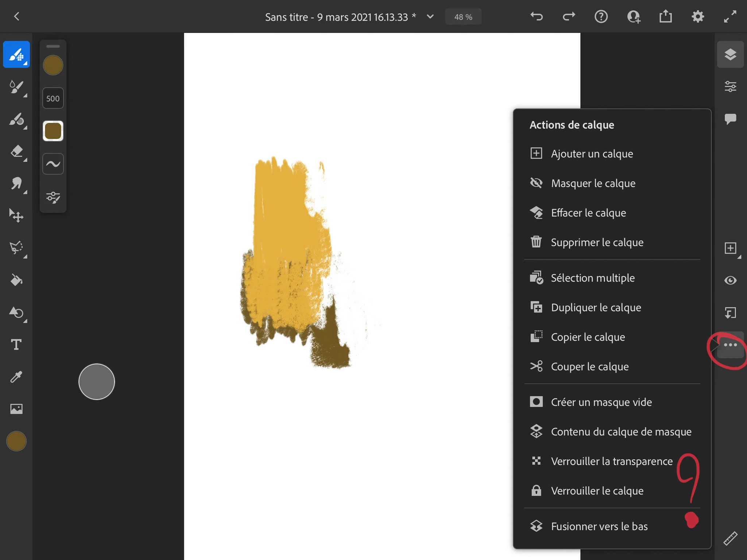
Task: Expand document title dropdown chevron
Action: (430, 17)
